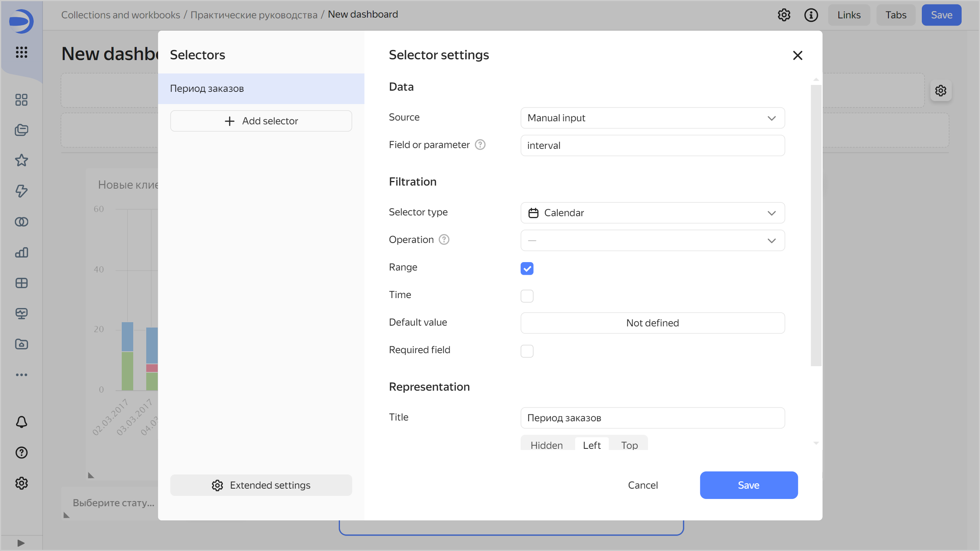The image size is (980, 551).
Task: Click Cancel in the selector dialog
Action: [x=643, y=485]
